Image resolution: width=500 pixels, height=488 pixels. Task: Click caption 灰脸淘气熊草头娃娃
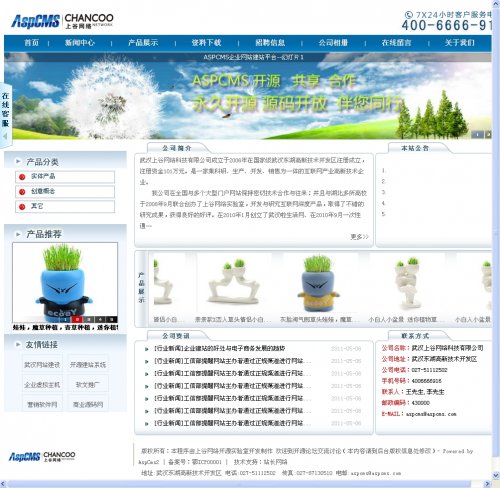pos(319,319)
